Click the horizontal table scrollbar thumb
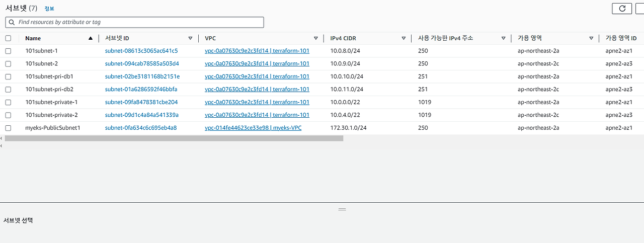This screenshot has height=243, width=644. (x=174, y=138)
